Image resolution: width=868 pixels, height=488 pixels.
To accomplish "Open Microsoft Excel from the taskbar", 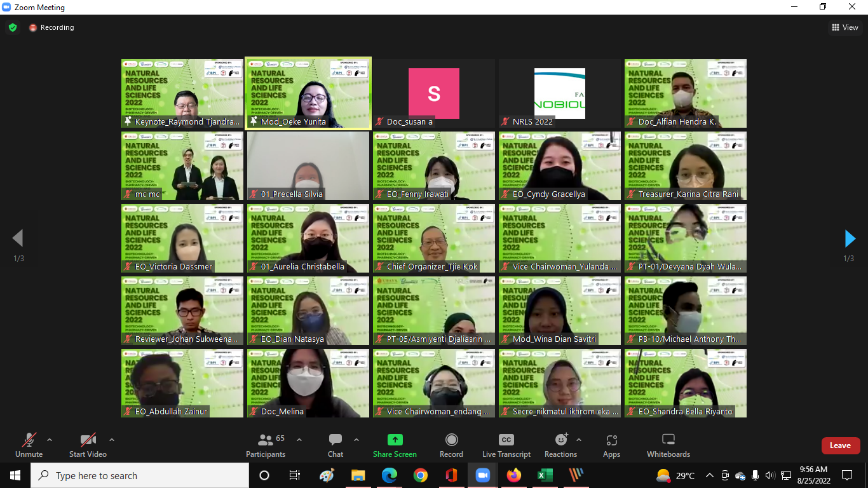I will (545, 475).
